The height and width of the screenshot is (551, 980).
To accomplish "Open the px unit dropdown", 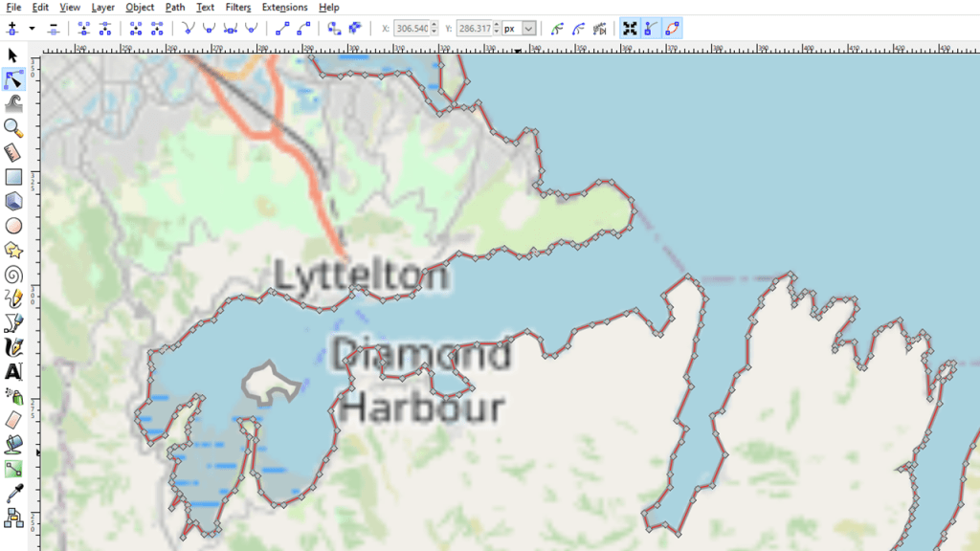I will click(x=520, y=29).
